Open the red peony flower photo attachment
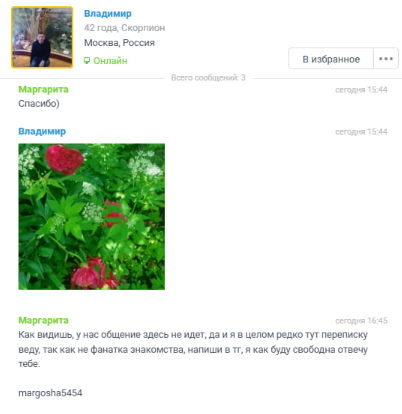The image size is (402, 414). [x=92, y=217]
